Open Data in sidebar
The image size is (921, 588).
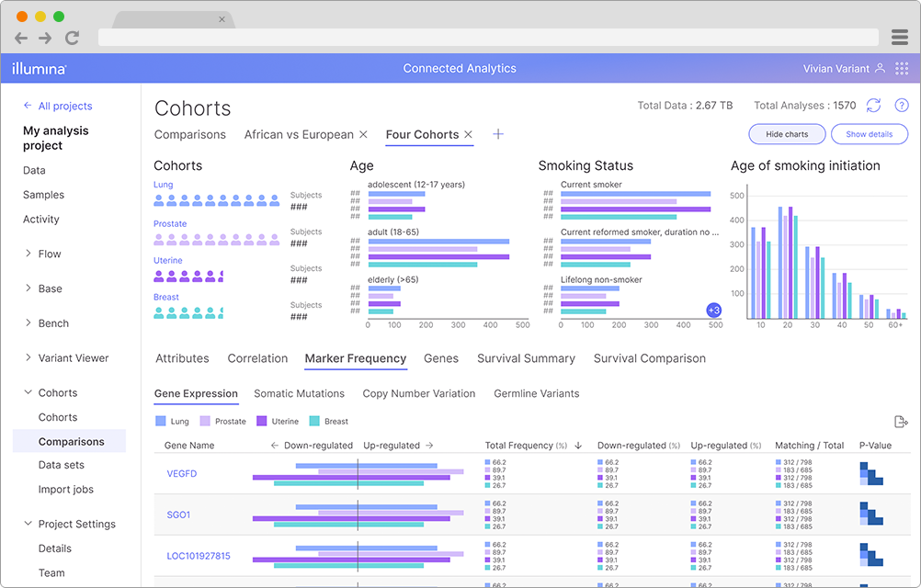[x=34, y=170]
